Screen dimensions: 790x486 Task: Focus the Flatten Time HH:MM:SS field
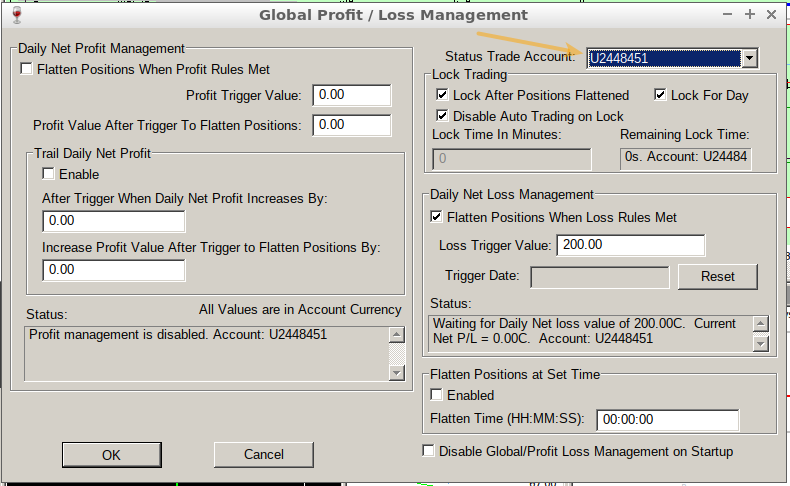668,420
